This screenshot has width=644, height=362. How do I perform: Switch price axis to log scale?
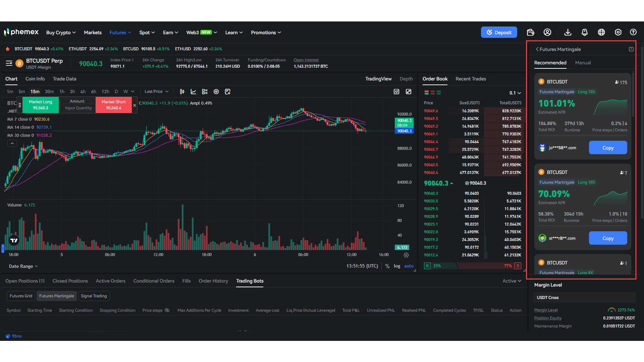pyautogui.click(x=397, y=266)
